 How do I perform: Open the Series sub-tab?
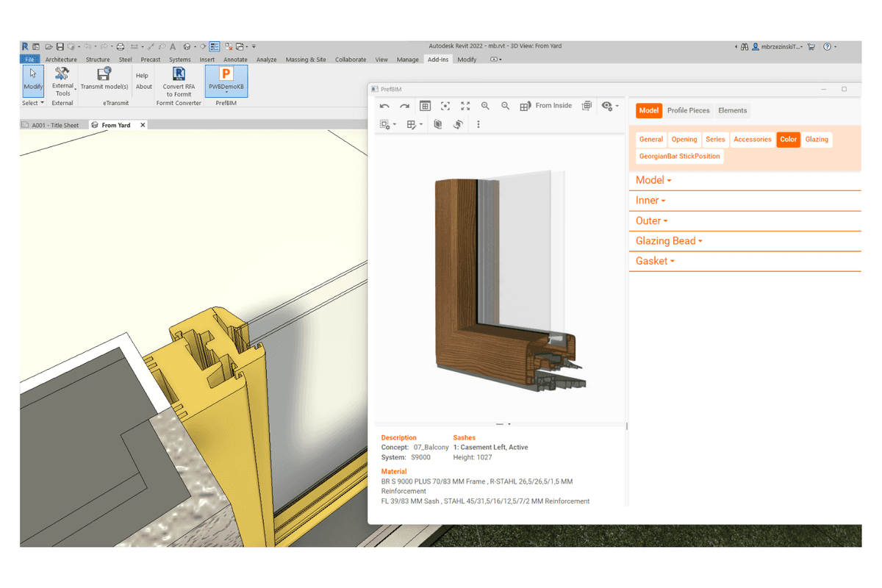(716, 140)
